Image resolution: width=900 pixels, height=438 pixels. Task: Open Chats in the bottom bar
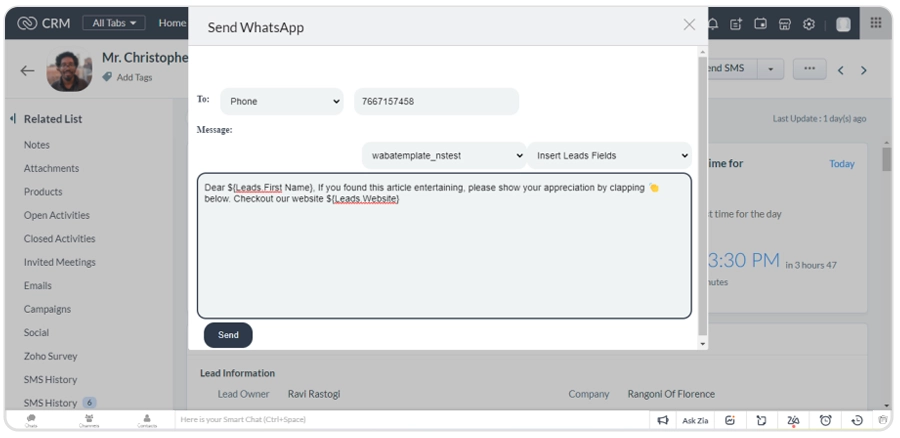31,421
